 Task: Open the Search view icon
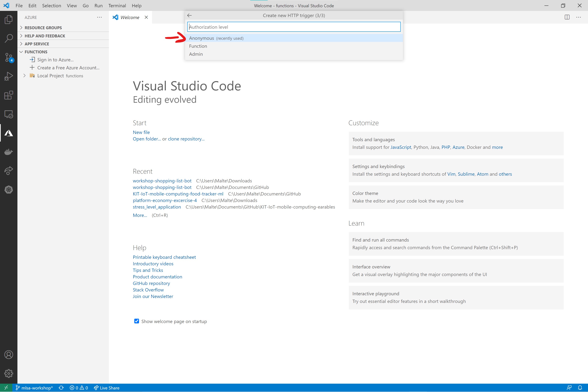click(x=9, y=38)
